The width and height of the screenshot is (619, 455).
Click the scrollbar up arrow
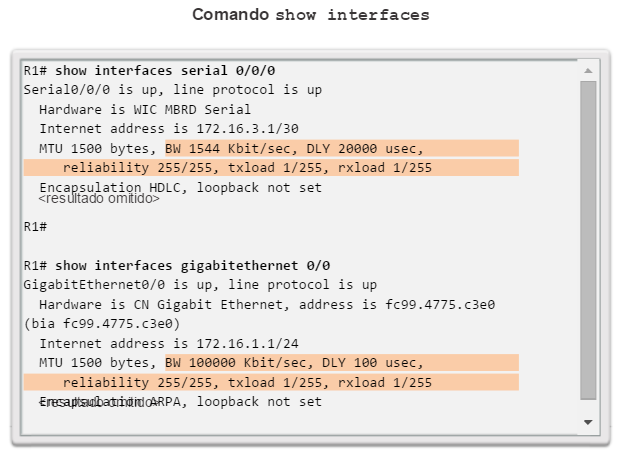click(x=588, y=71)
